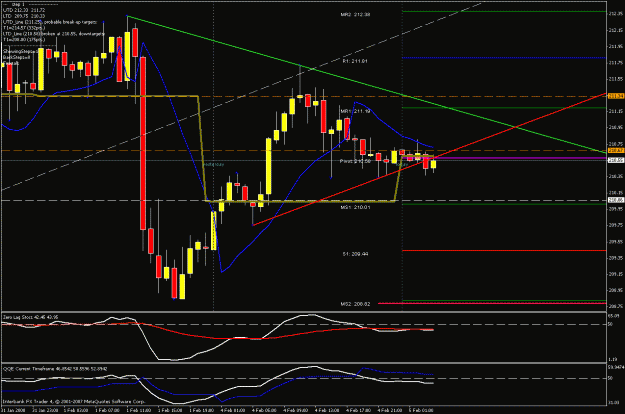Click the 1 Feb 07:00 time label
This screenshot has width=625, height=414.
pos(107,410)
